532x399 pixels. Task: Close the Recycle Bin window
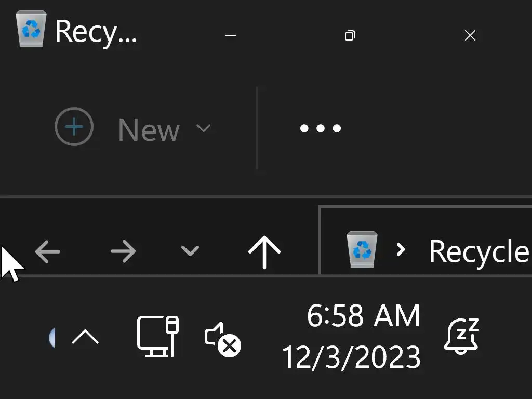click(x=470, y=35)
